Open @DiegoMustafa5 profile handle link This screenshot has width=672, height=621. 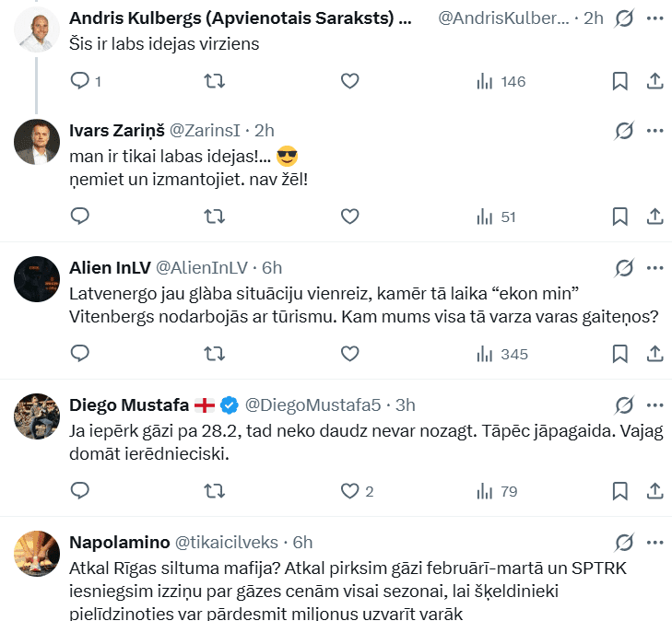(x=312, y=404)
